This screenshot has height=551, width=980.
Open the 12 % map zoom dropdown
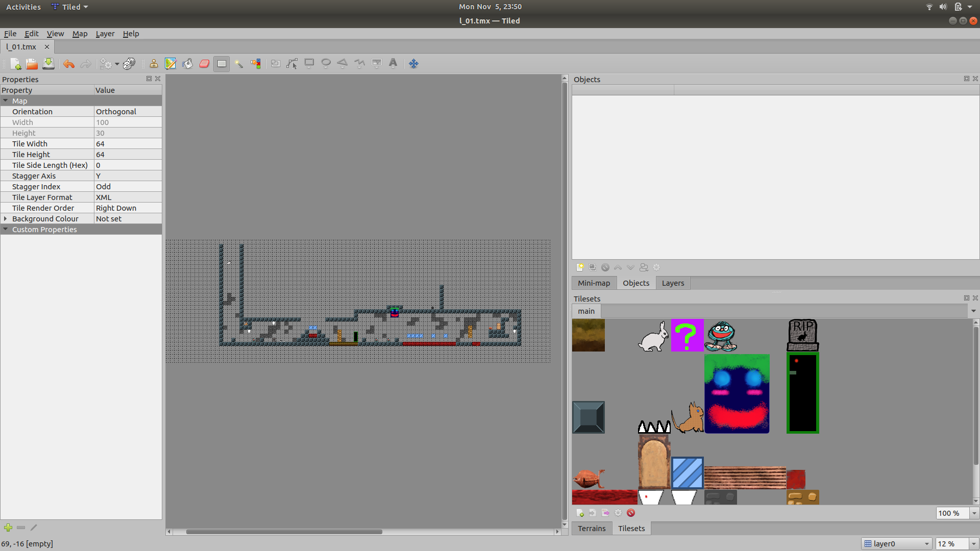click(973, 544)
